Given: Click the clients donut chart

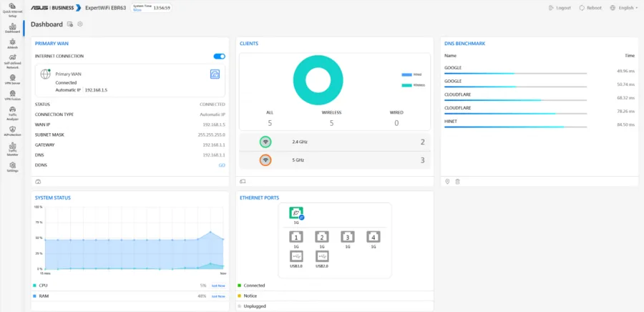Looking at the screenshot, I should point(318,80).
